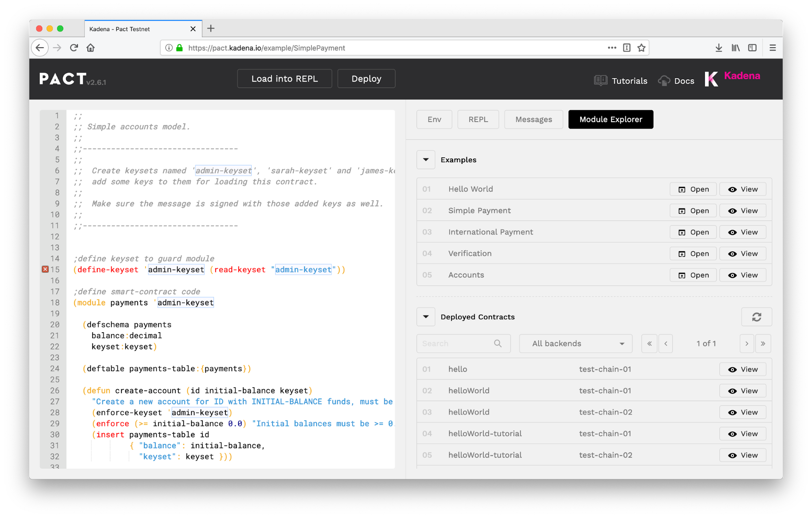This screenshot has height=518, width=812.
Task: Open the browser hamburger menu
Action: [x=773, y=48]
